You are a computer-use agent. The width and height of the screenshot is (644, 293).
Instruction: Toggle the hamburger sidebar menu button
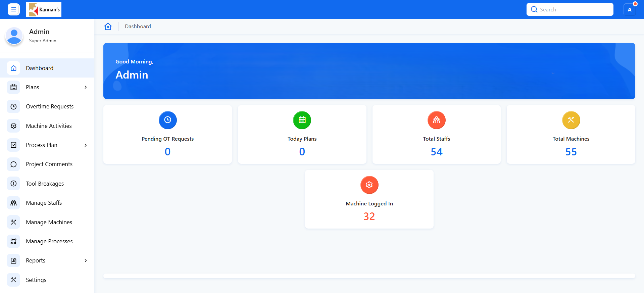14,9
